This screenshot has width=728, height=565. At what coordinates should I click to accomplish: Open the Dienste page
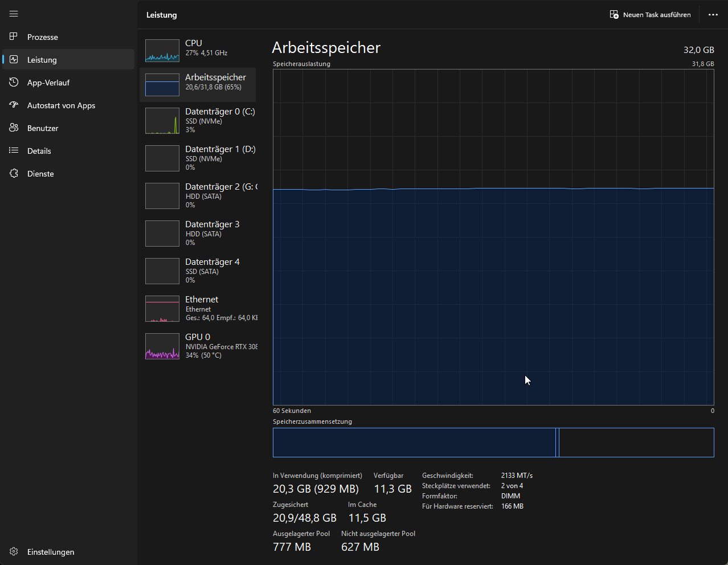coord(68,174)
